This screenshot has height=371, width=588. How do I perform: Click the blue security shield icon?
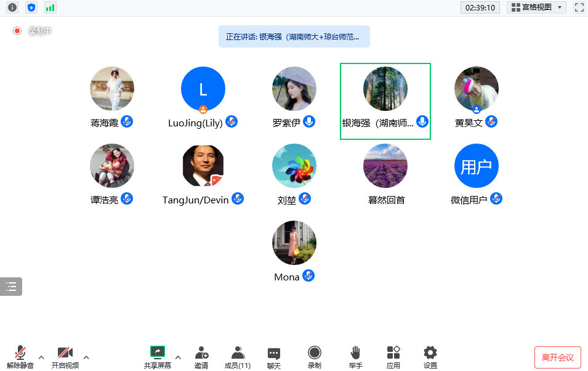(31, 7)
